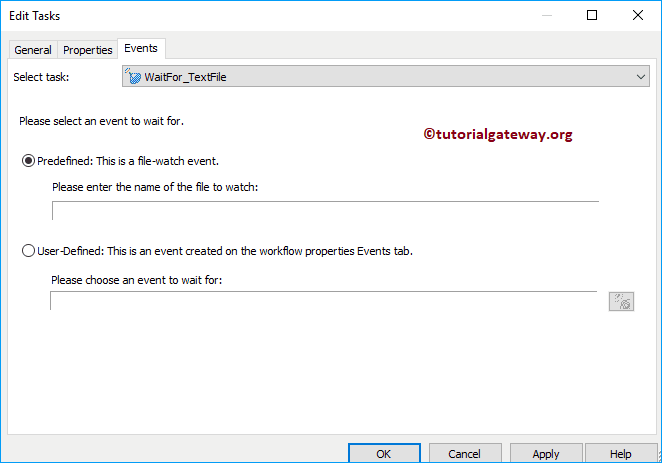Click 'Please choose an event to wait for:' label

136,280
